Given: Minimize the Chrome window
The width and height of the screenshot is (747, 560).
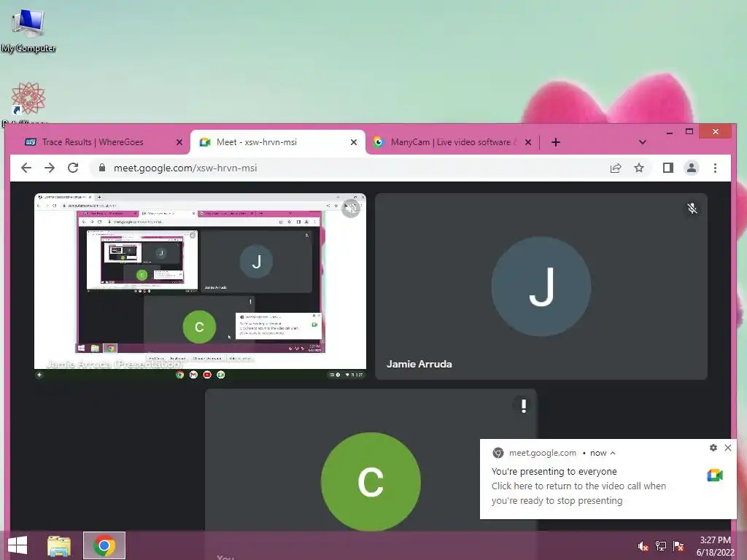Looking at the screenshot, I should [670, 132].
